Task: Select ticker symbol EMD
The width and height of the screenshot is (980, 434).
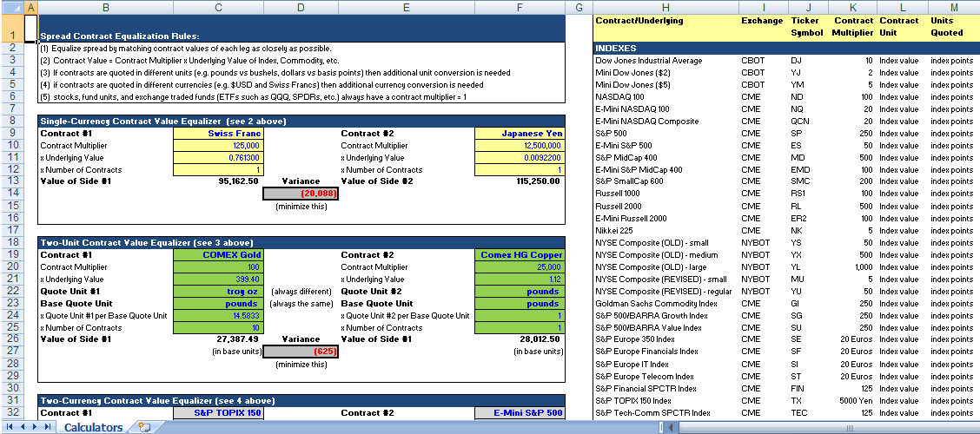Action: [799, 170]
